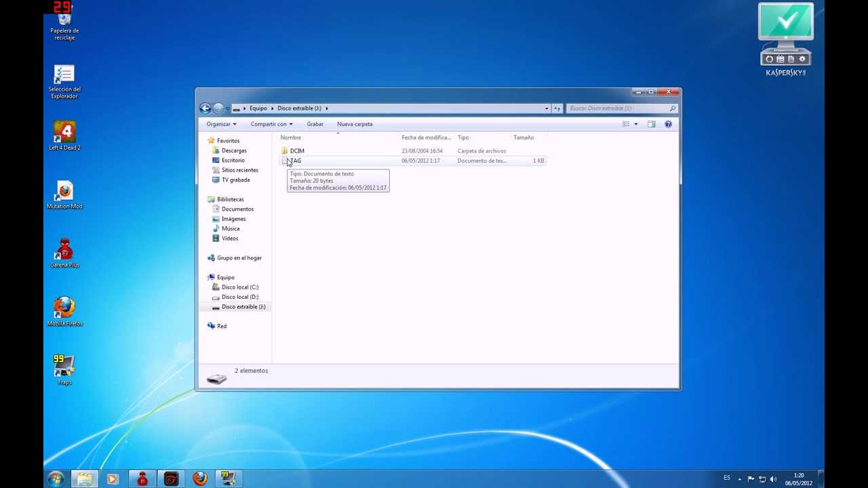
Task: Open Disco local (C:)
Action: click(x=239, y=287)
